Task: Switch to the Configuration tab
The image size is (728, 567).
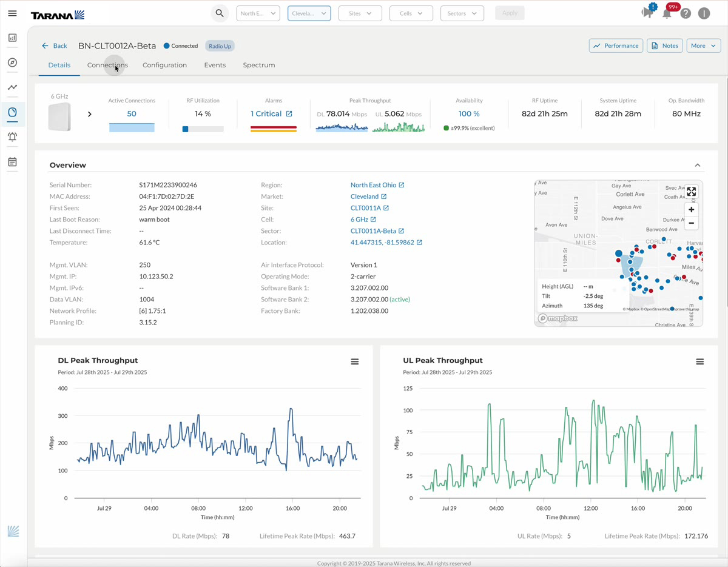Action: [164, 65]
